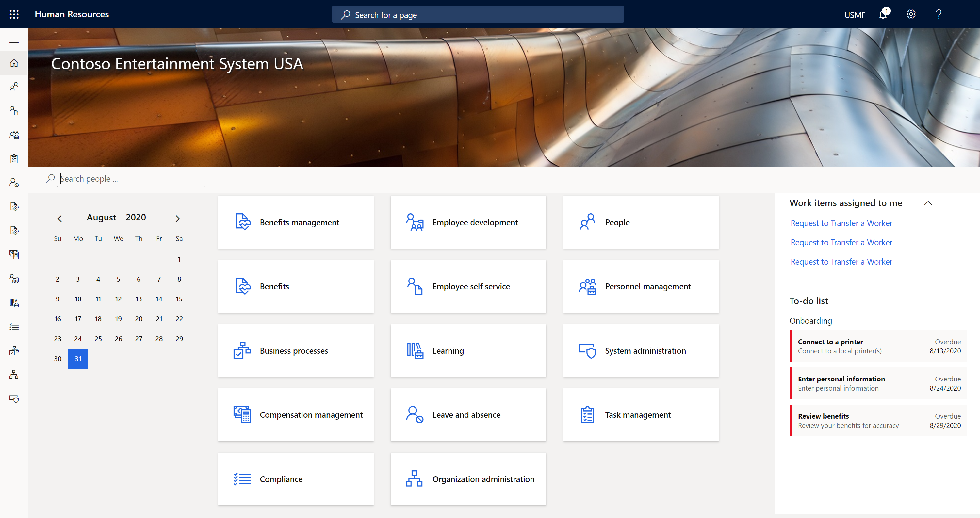This screenshot has height=518, width=980.
Task: Click the Request to Transfer a Worker link
Action: [x=841, y=222]
